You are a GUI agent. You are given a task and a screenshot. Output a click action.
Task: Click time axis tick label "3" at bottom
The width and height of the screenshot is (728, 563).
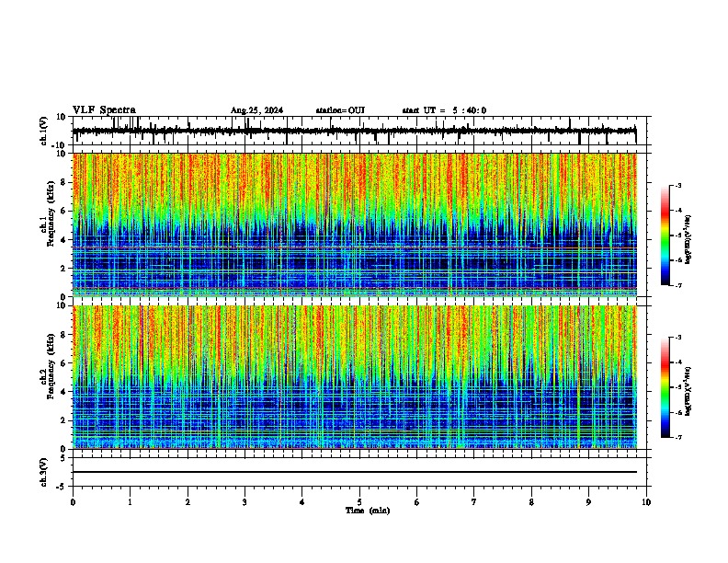tap(245, 502)
